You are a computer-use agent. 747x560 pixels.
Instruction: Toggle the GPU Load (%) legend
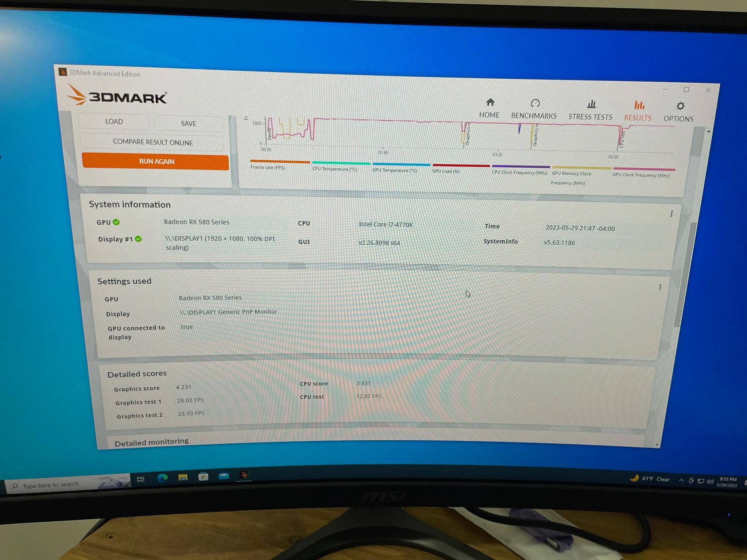pos(461,169)
